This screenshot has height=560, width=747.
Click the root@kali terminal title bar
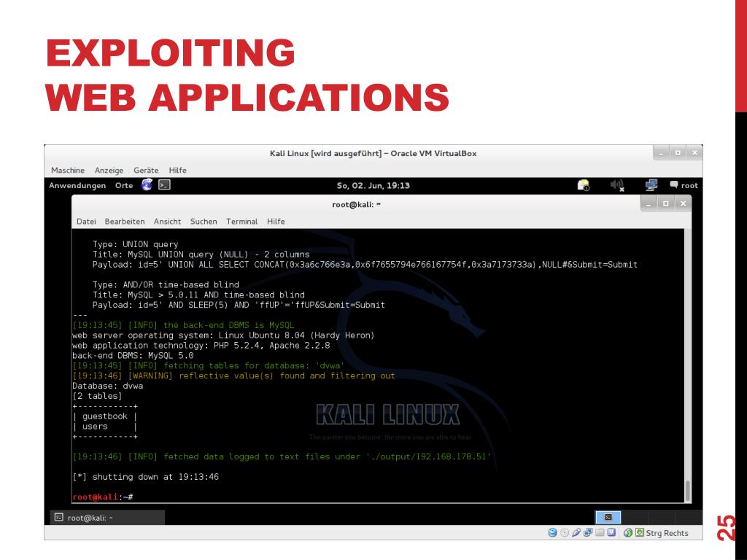356,204
